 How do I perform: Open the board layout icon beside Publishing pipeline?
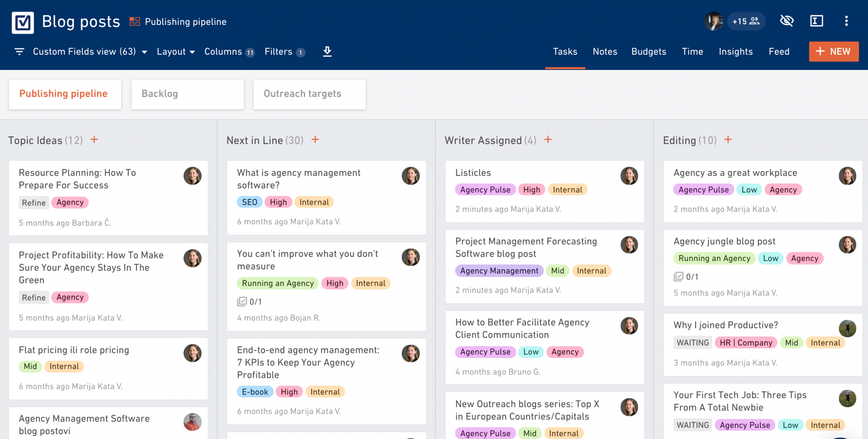[x=134, y=22]
